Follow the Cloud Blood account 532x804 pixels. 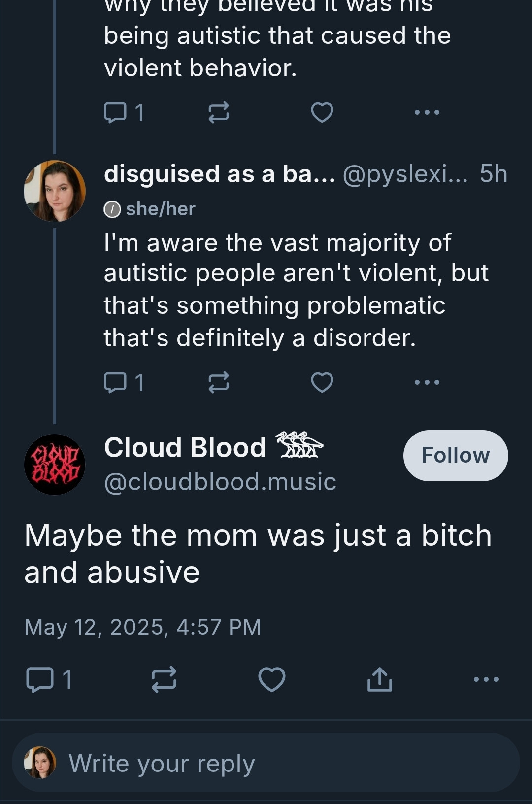click(x=456, y=456)
